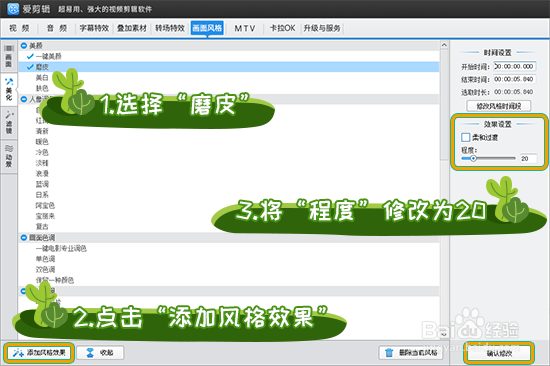
Task: Select the 动景 waves side tab
Action: pos(9,156)
